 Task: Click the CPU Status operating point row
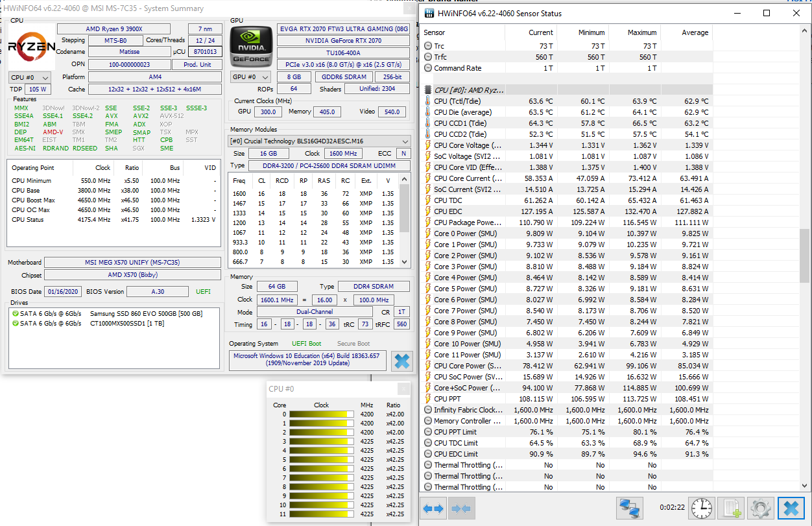tap(113, 220)
